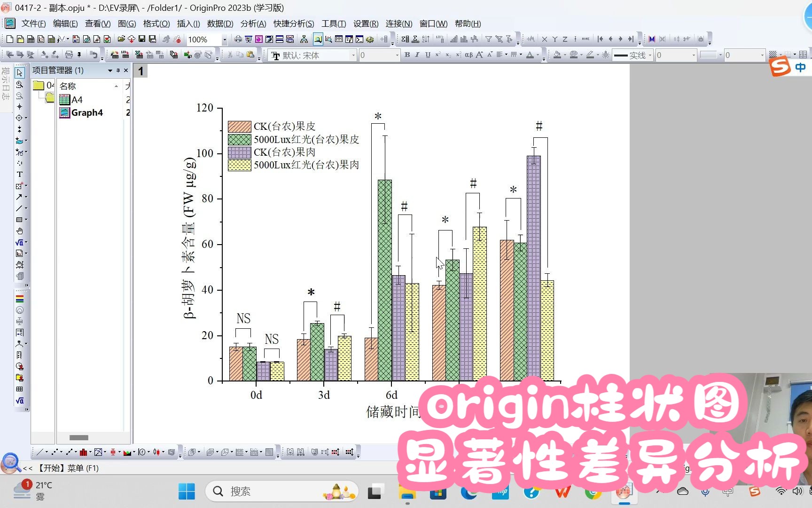812x508 pixels.
Task: Toggle auto-hide pin of Project Manager
Action: [x=118, y=71]
